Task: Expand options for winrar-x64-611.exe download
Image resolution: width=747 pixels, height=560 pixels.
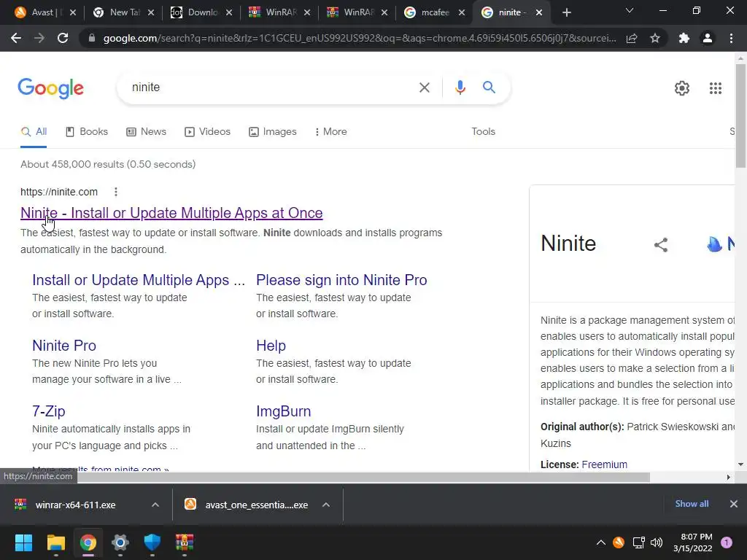Action: tap(155, 505)
